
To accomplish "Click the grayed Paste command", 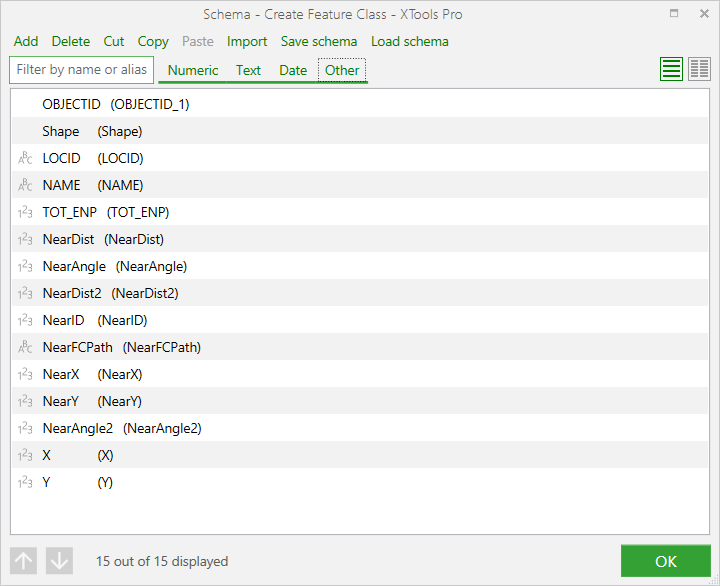I will pos(197,41).
